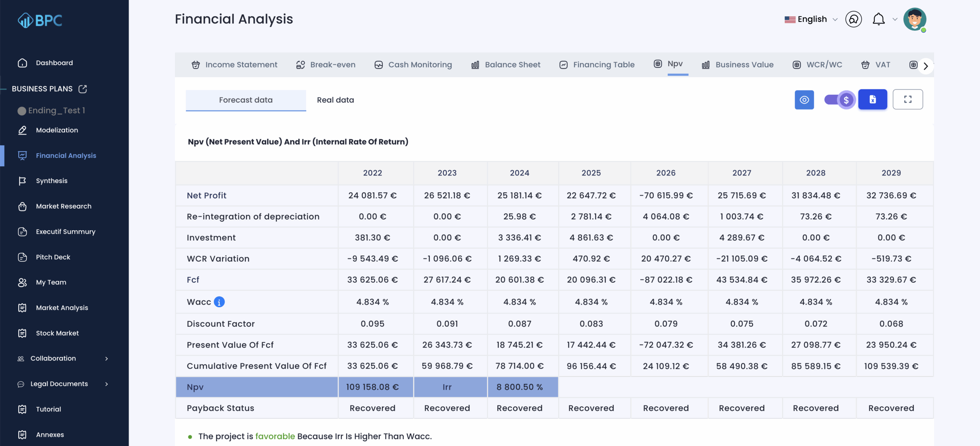The image size is (980, 446).
Task: Click Cumulative Present Value Of Fcf row label
Action: tap(256, 366)
